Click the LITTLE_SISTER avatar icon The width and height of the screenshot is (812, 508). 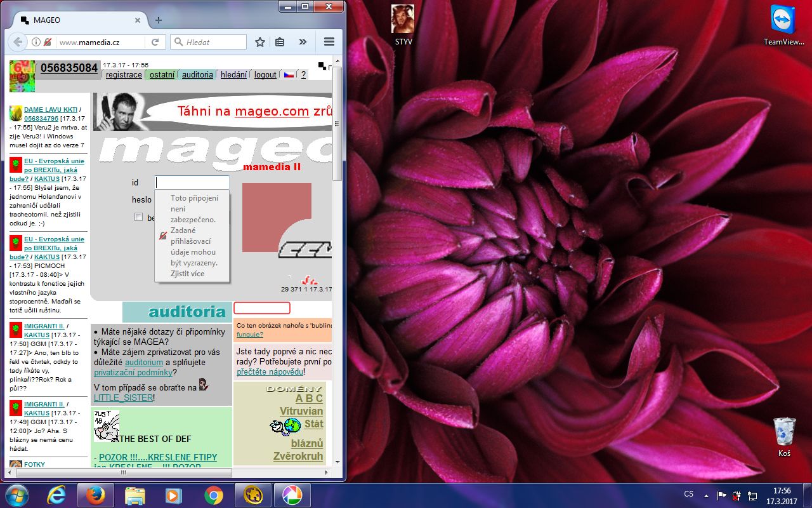pos(204,384)
